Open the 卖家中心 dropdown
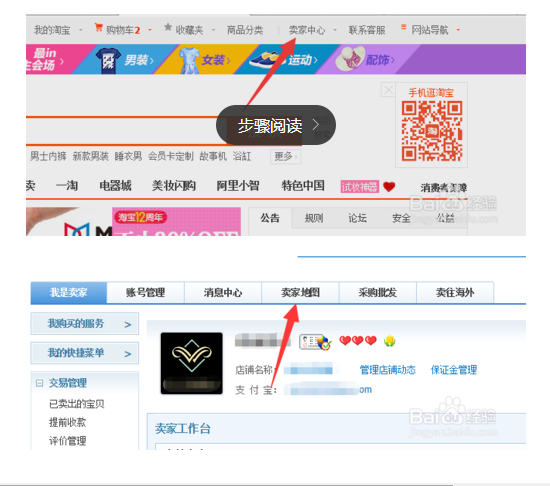550x486 pixels. tap(335, 30)
